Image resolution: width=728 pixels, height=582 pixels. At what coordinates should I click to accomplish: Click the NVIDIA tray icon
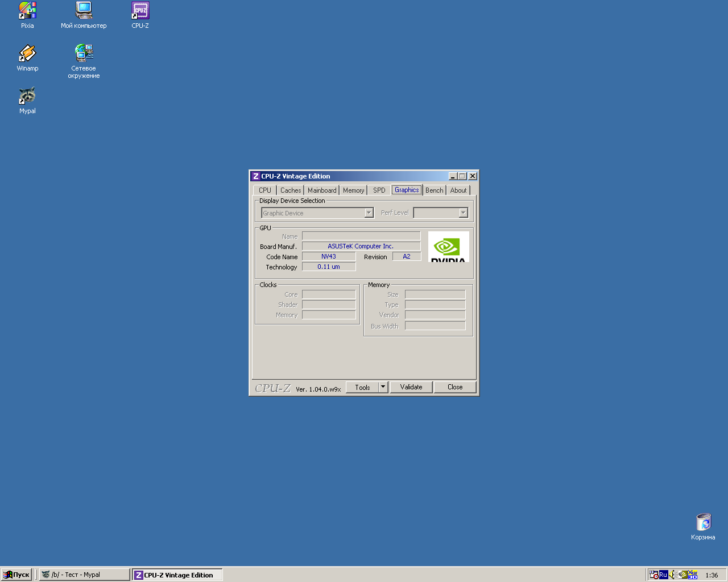[x=682, y=575]
